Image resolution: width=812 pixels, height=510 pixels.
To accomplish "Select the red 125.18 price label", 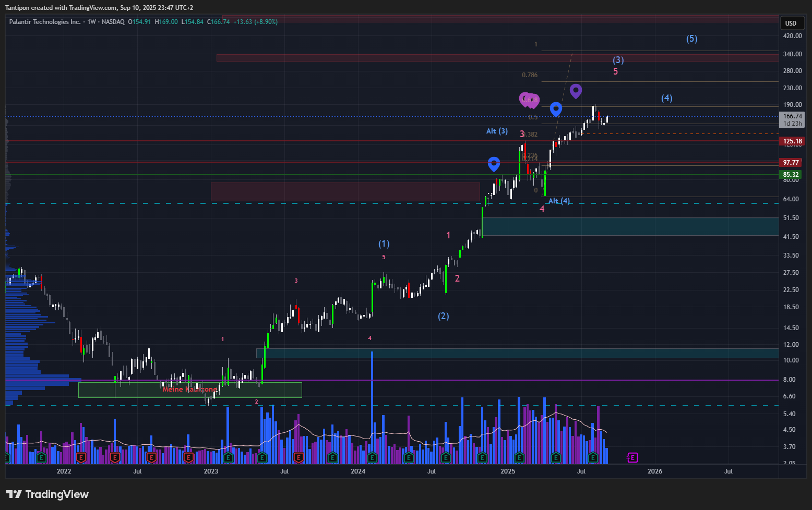I will pyautogui.click(x=792, y=141).
